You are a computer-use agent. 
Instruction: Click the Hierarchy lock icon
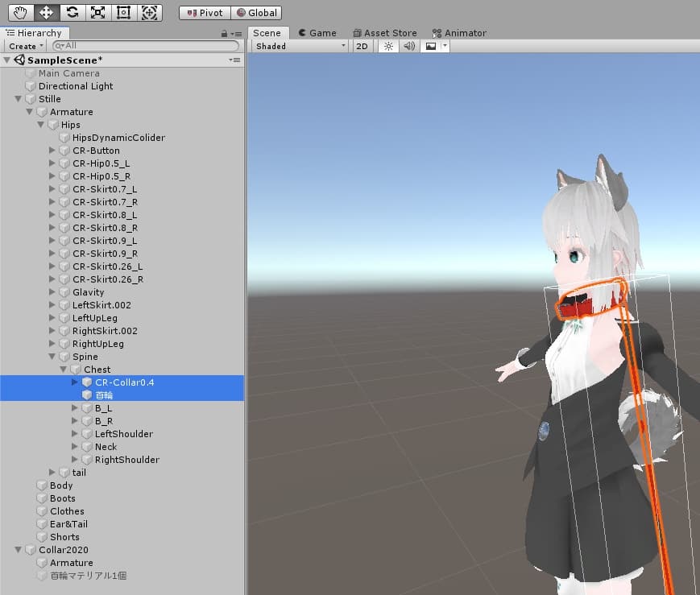click(224, 34)
